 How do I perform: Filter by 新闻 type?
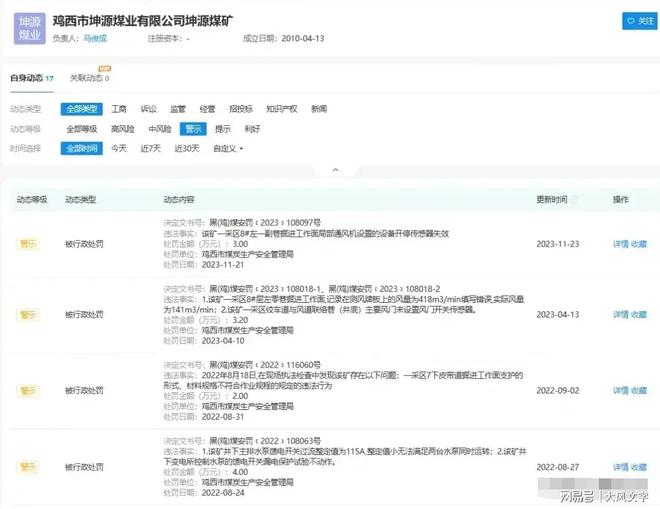(x=319, y=109)
